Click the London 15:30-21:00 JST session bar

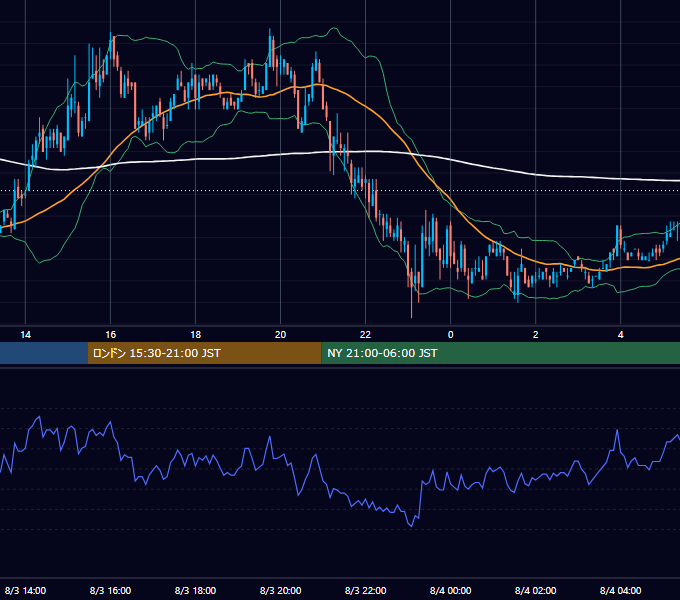coord(204,353)
